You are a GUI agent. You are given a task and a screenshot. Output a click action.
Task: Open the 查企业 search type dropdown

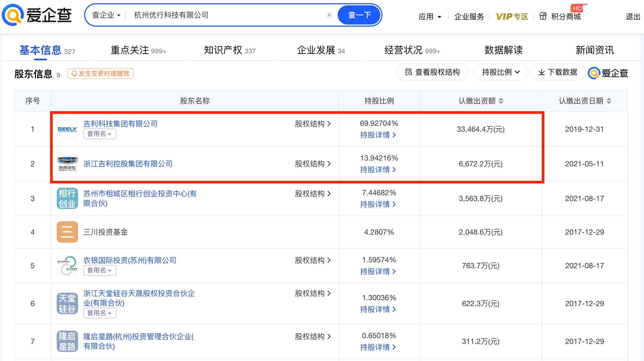click(x=106, y=15)
